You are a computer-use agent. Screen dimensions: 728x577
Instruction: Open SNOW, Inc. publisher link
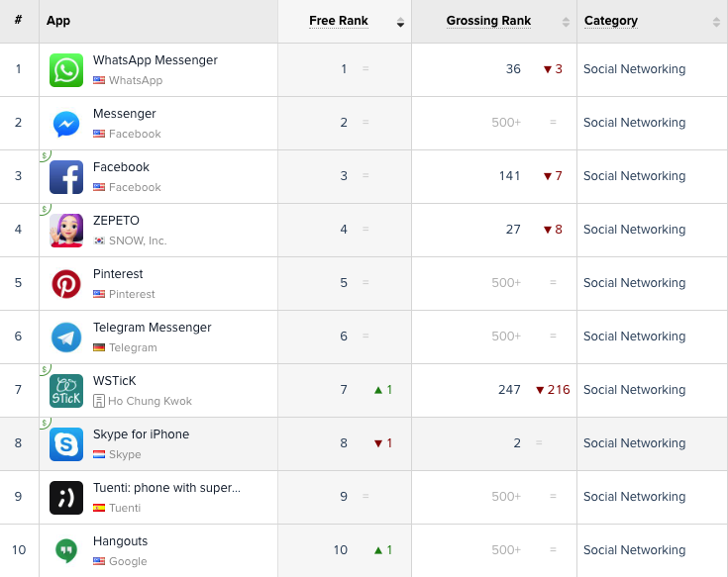click(138, 240)
